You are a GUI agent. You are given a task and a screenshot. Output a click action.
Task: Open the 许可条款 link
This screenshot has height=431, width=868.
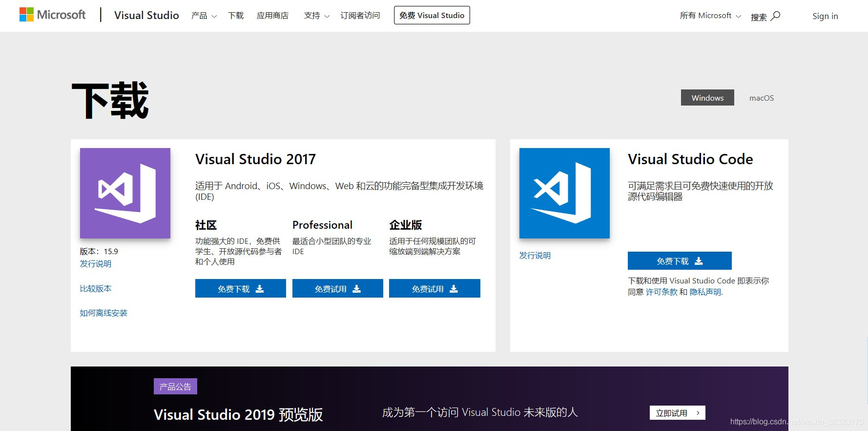(x=661, y=292)
